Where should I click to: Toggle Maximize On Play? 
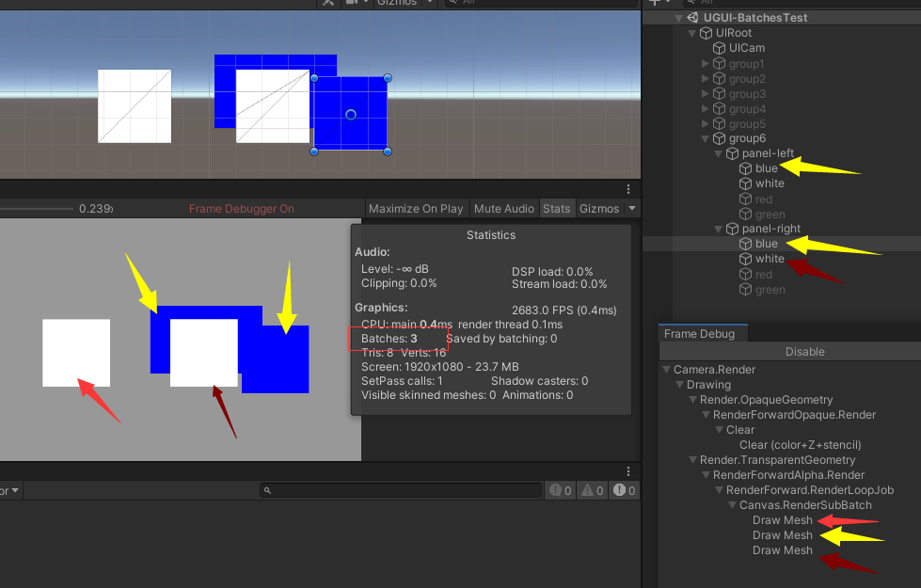[416, 209]
